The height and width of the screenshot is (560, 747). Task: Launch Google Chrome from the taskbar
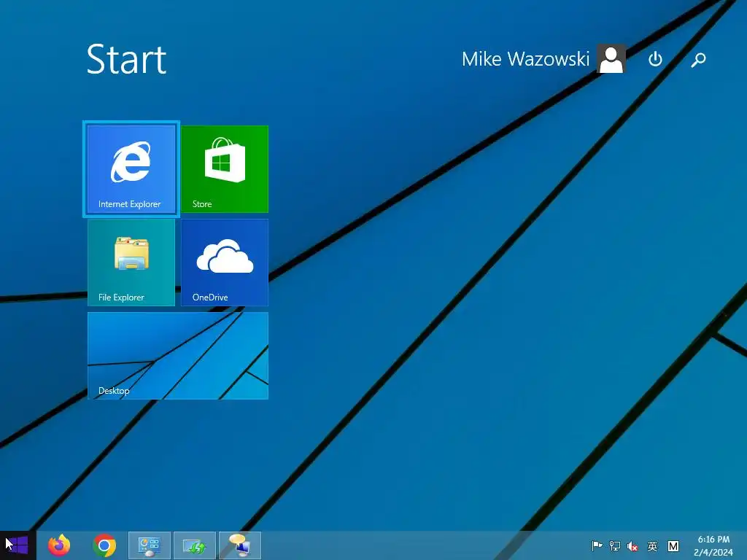click(x=104, y=545)
